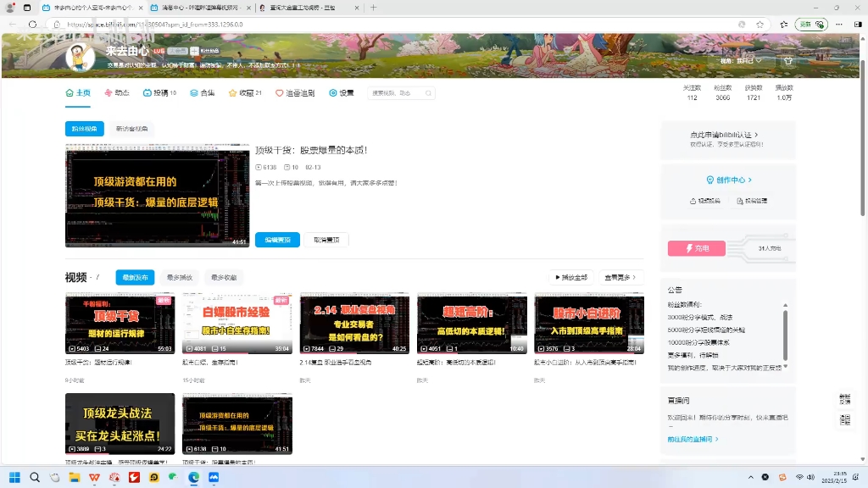Sort videos by 最多播放
The width and height of the screenshot is (868, 488).
tap(180, 277)
